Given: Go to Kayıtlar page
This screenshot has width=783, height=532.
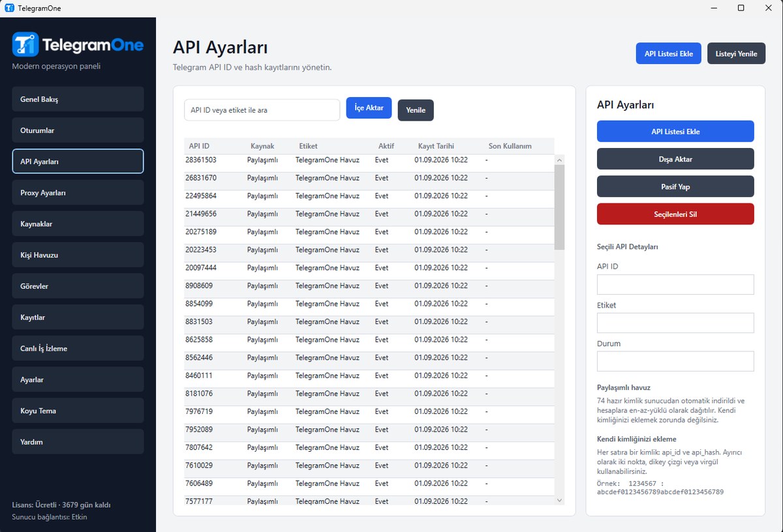Looking at the screenshot, I should (x=78, y=317).
